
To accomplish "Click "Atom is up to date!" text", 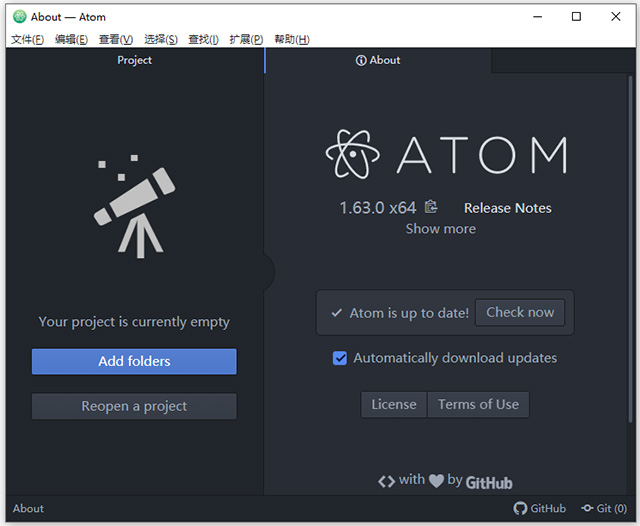I will pyautogui.click(x=409, y=313).
